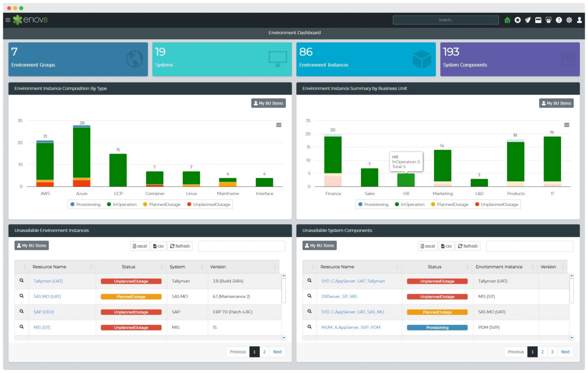The width and height of the screenshot is (588, 373).
Task: Open the composition chart export menu
Action: [x=279, y=124]
